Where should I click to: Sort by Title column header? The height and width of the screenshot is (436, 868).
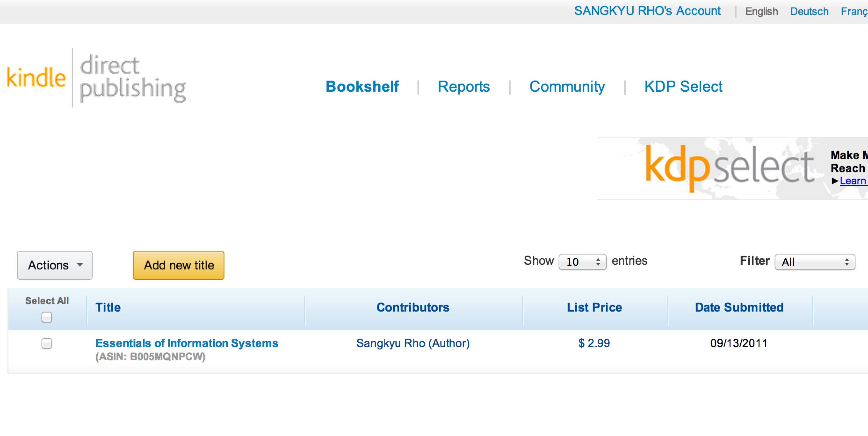coord(108,307)
